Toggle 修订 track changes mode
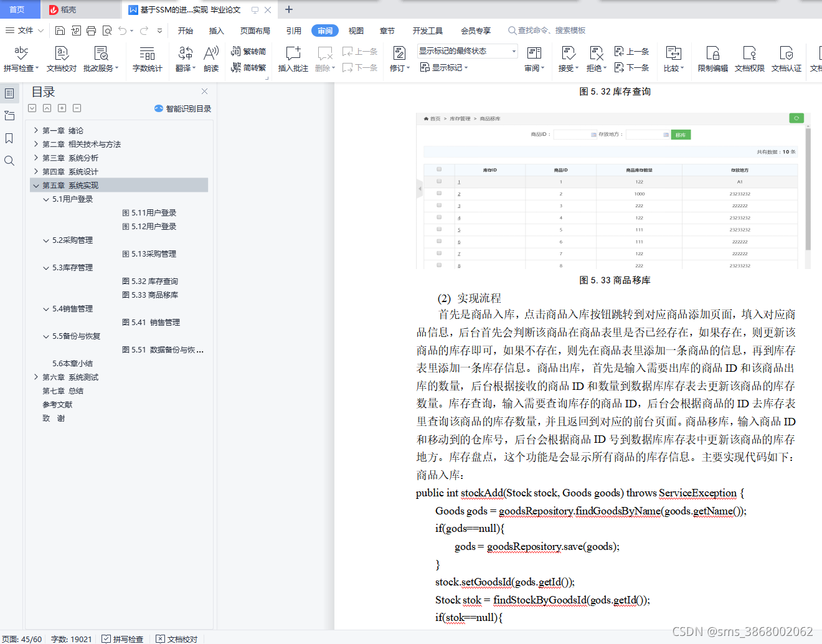This screenshot has height=644, width=822. (x=399, y=59)
